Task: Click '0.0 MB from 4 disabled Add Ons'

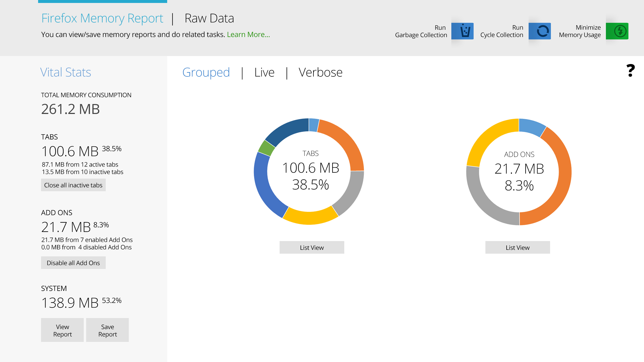Action: pos(86,247)
